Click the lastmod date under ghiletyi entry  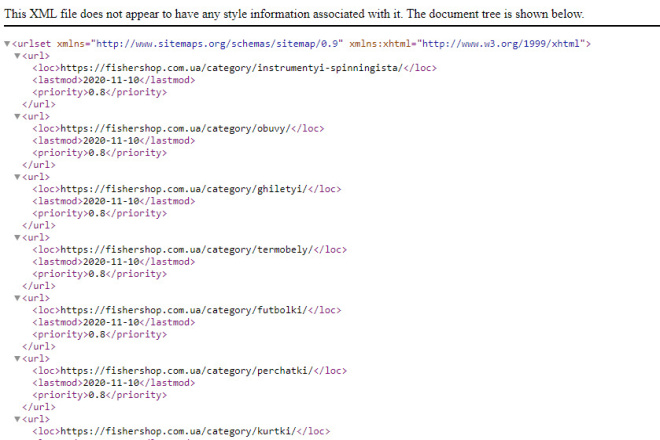pos(111,201)
